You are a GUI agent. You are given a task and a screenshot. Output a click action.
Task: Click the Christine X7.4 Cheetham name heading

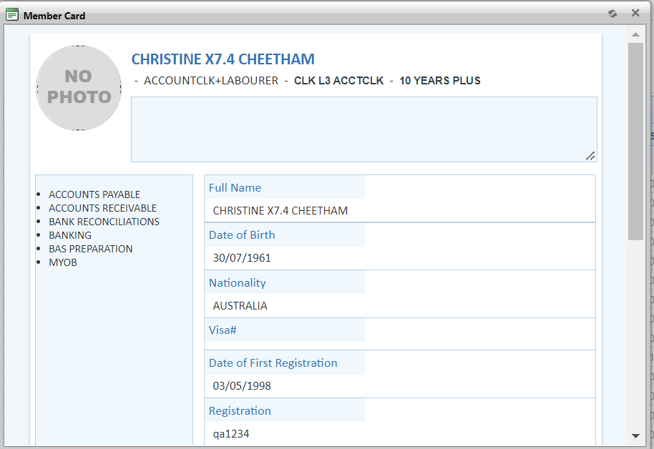[x=223, y=60]
